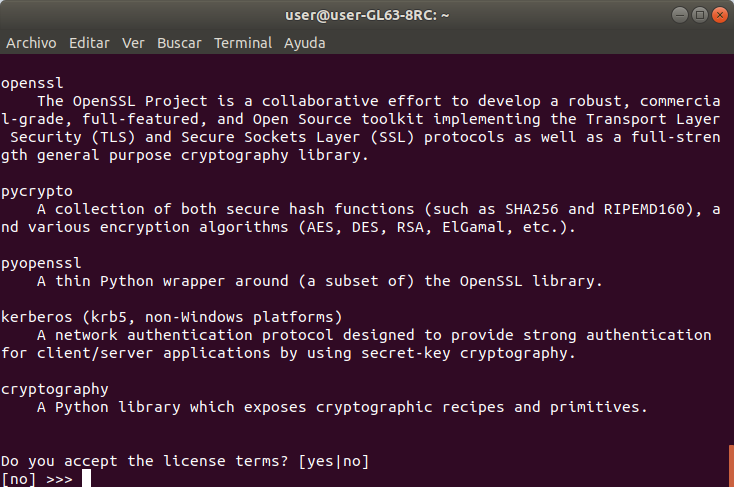
Task: Open the Terminal menu
Action: pyautogui.click(x=242, y=43)
